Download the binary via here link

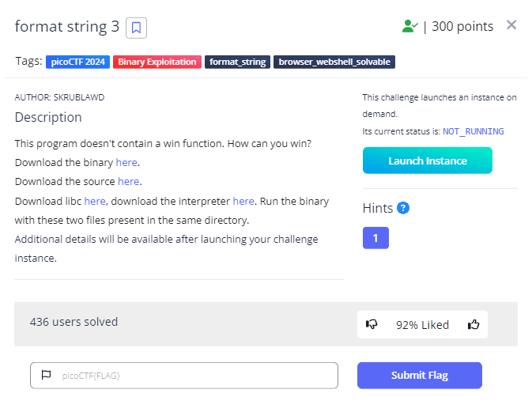[x=126, y=163]
